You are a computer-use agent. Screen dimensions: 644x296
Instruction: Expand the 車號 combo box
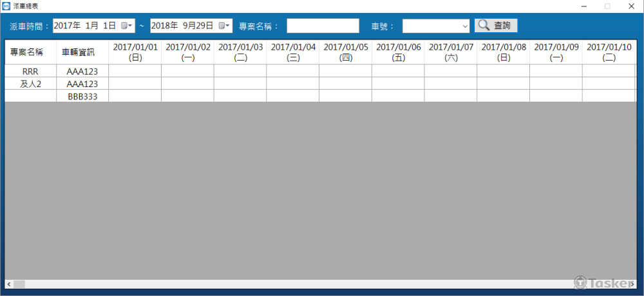[465, 26]
